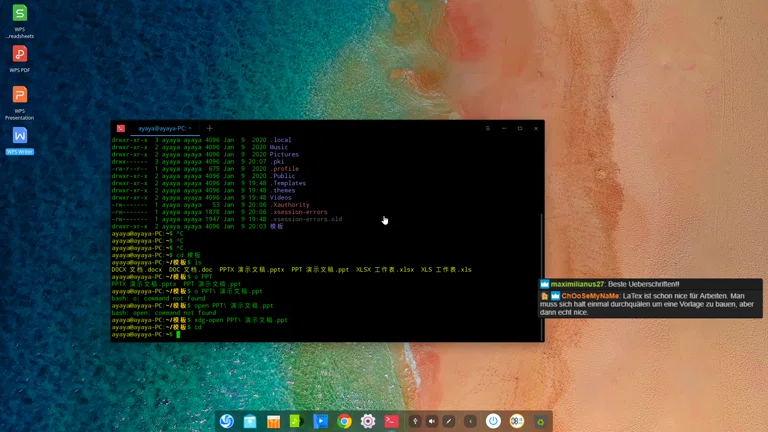Add a new terminal tab
The height and width of the screenshot is (432, 768).
pyautogui.click(x=210, y=128)
